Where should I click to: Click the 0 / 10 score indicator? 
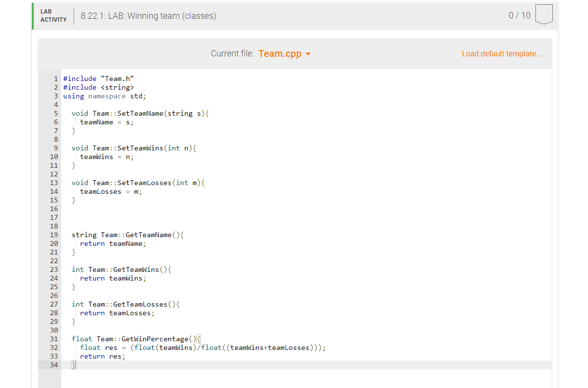click(x=519, y=14)
